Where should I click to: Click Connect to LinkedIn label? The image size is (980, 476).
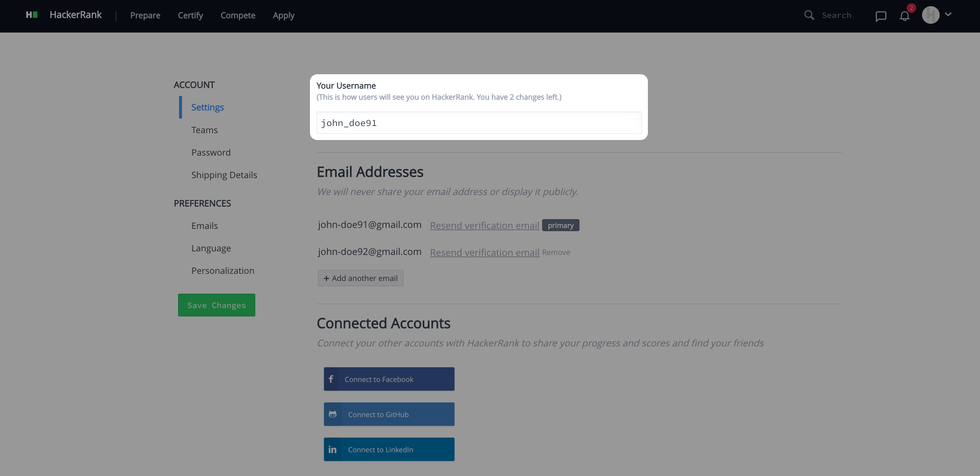(x=380, y=450)
